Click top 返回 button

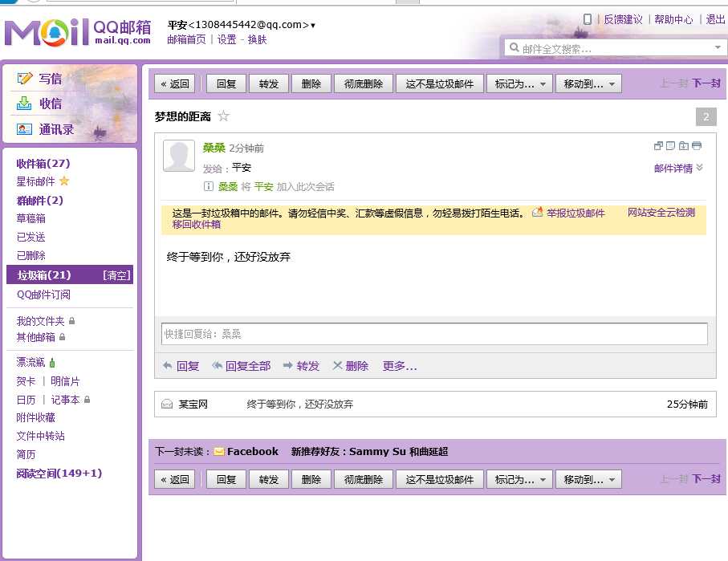pyautogui.click(x=174, y=83)
